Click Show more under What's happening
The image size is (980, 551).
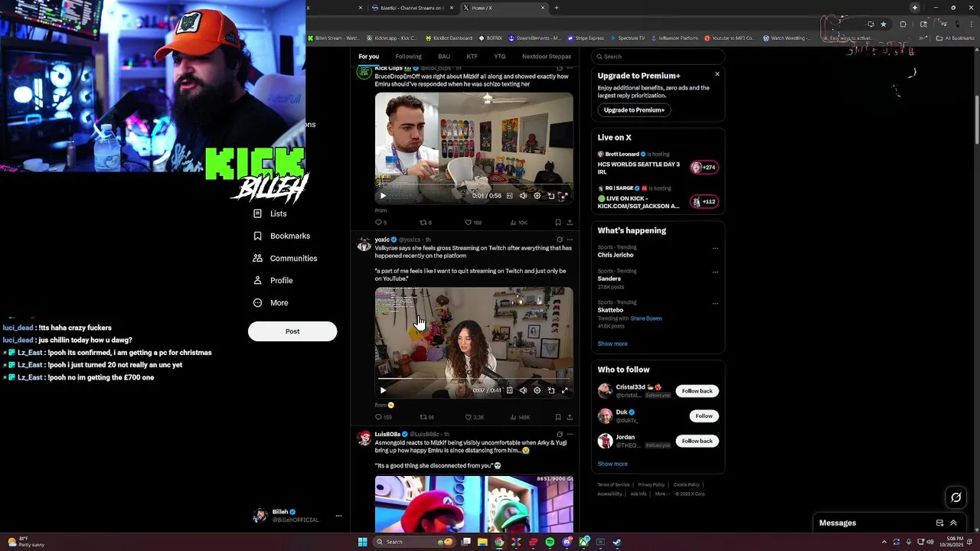[612, 344]
